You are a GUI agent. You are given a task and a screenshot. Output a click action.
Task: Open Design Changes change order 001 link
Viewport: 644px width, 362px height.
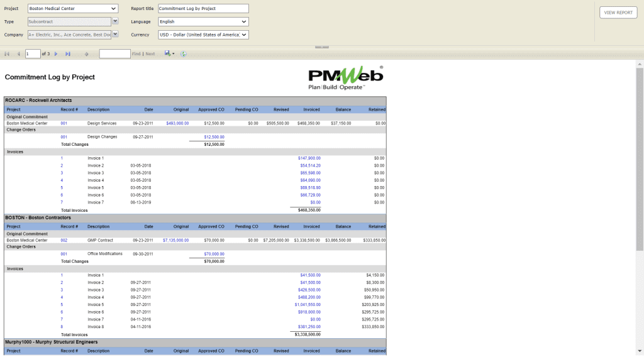click(64, 137)
